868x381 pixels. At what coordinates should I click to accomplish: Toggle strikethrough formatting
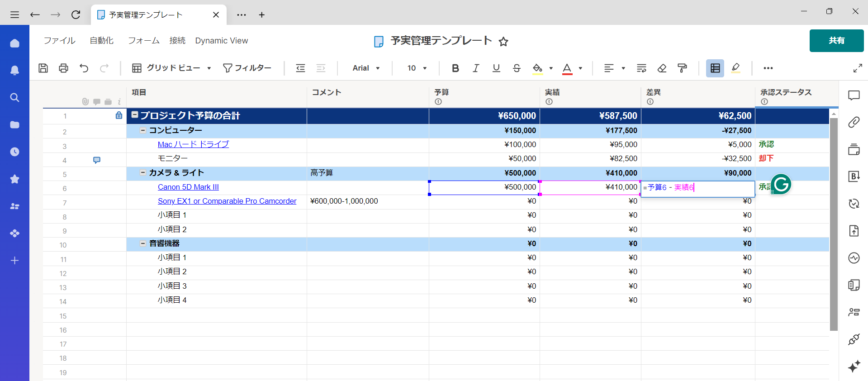(517, 68)
